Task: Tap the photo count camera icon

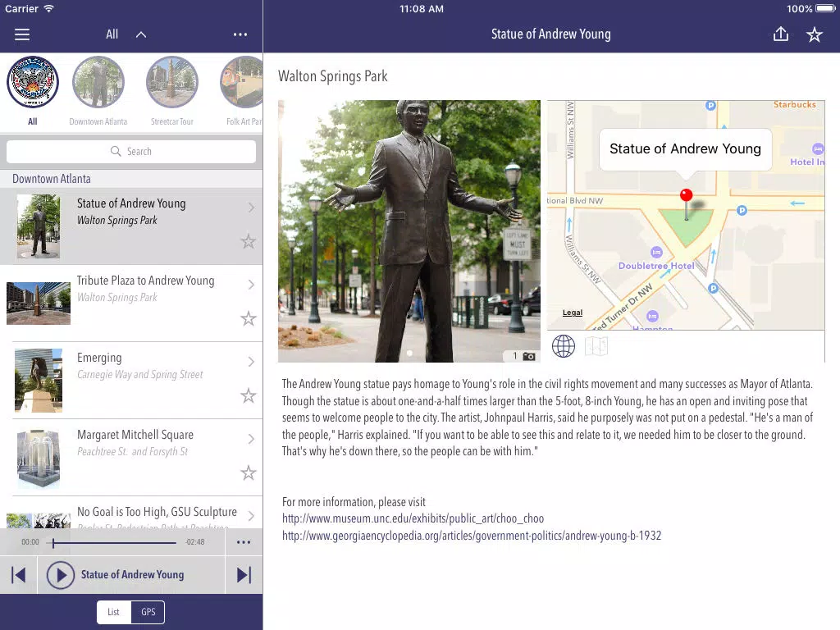Action: [529, 356]
